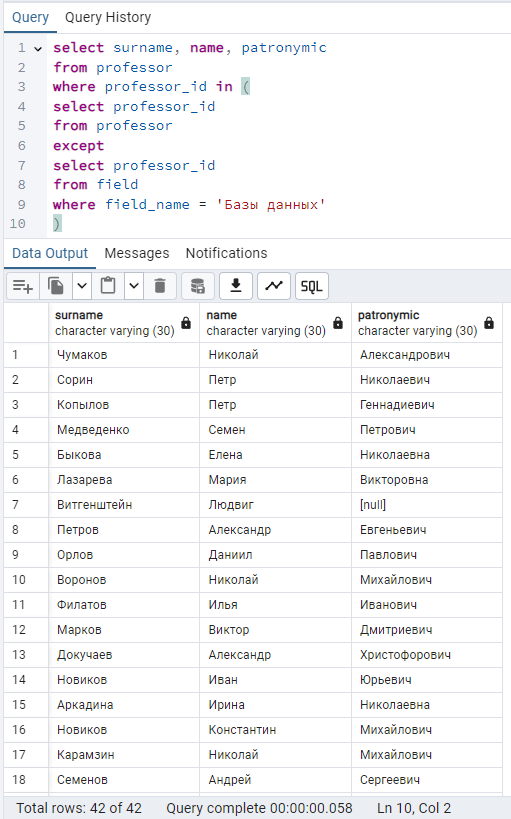Click the Чумаков cell in row 1
This screenshot has width=511, height=819.
[124, 355]
